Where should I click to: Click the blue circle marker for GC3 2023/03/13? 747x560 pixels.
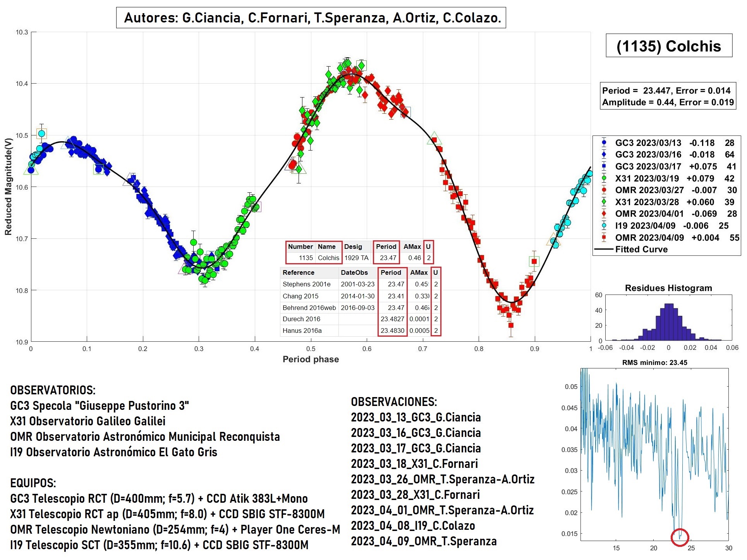(604, 142)
